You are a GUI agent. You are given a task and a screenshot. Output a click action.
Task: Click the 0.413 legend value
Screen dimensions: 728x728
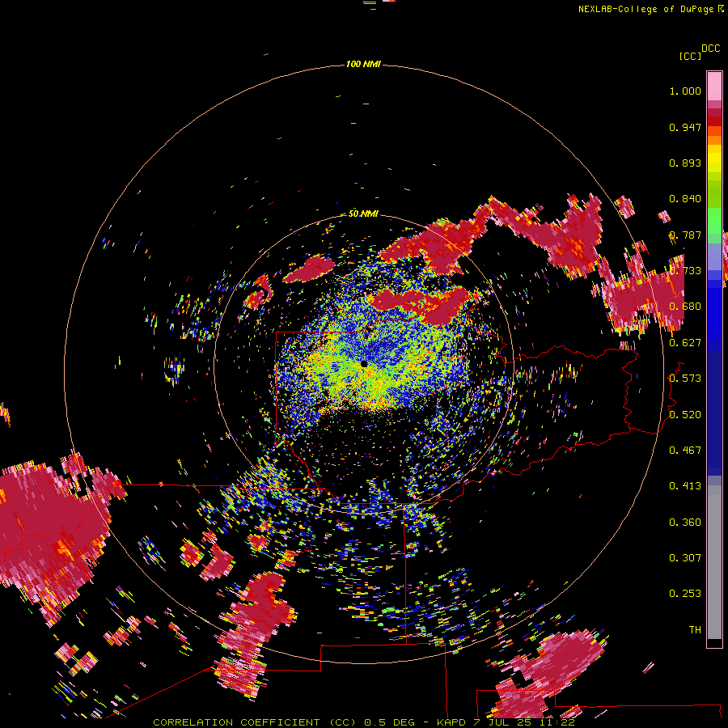pyautogui.click(x=685, y=486)
